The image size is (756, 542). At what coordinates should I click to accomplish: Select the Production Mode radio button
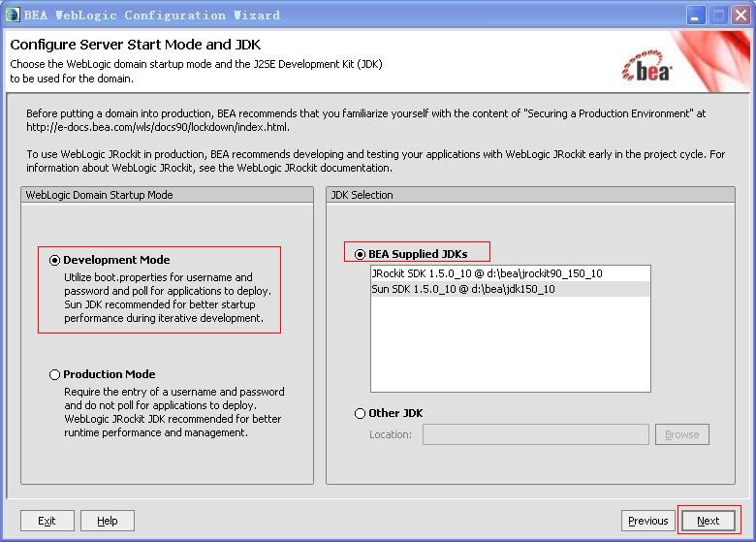[54, 374]
